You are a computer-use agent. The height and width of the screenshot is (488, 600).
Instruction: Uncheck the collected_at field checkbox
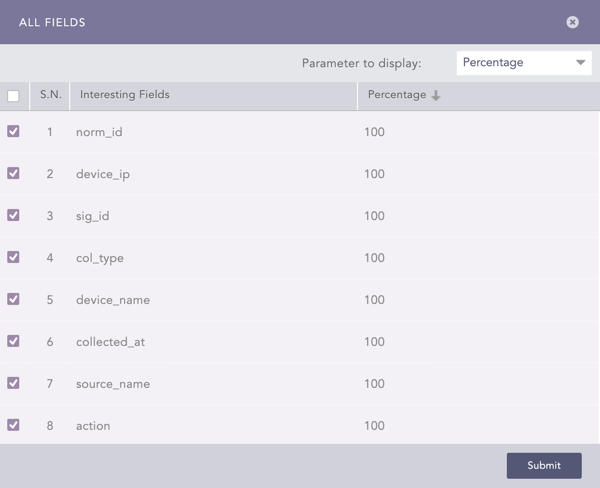click(x=13, y=341)
